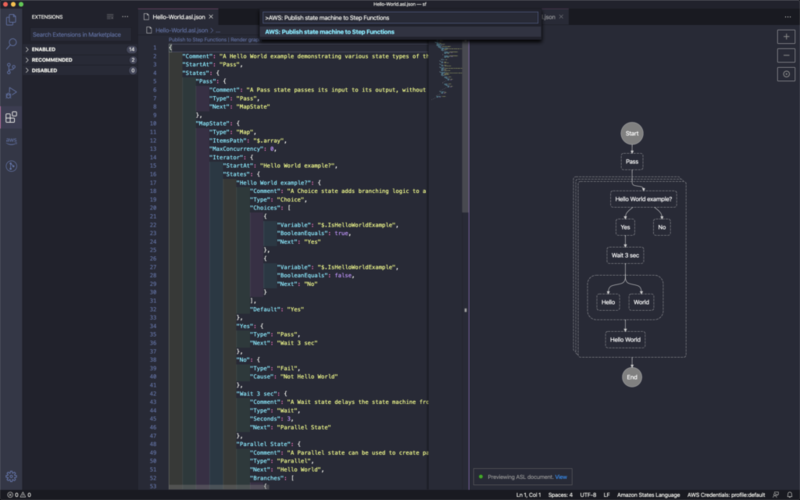Open the AWS Toolkit explorer icon
The image size is (800, 500).
(11, 141)
